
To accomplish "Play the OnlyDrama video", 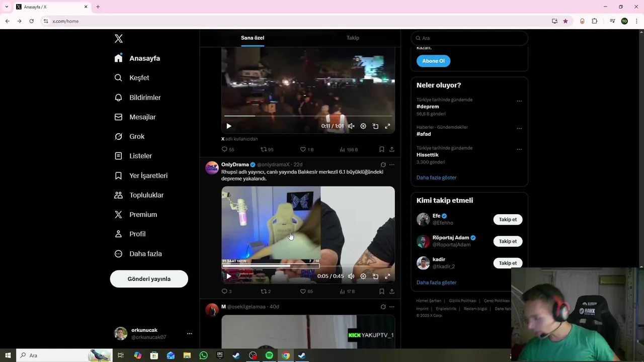I will pyautogui.click(x=228, y=276).
